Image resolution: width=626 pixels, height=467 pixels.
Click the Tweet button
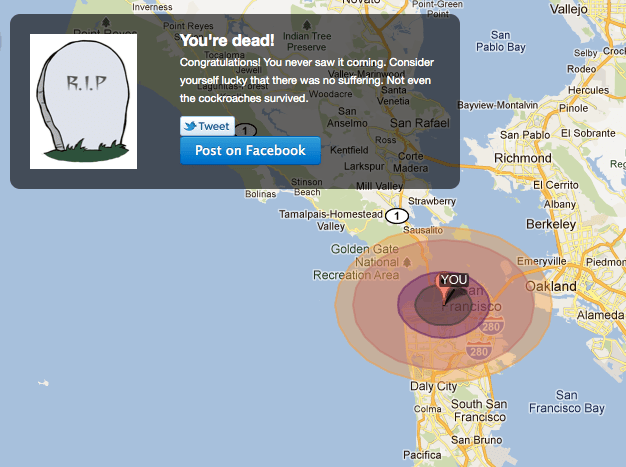click(207, 126)
